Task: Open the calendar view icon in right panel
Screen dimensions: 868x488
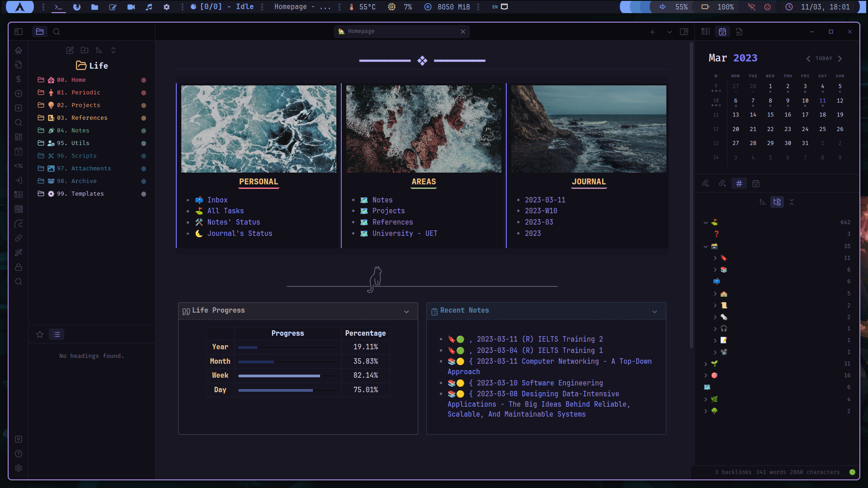Action: (x=756, y=183)
